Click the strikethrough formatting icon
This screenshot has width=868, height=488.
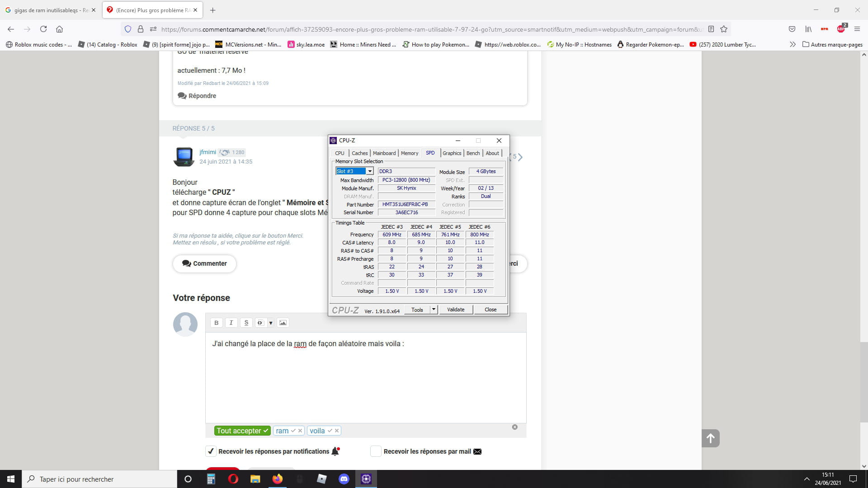[246, 323]
